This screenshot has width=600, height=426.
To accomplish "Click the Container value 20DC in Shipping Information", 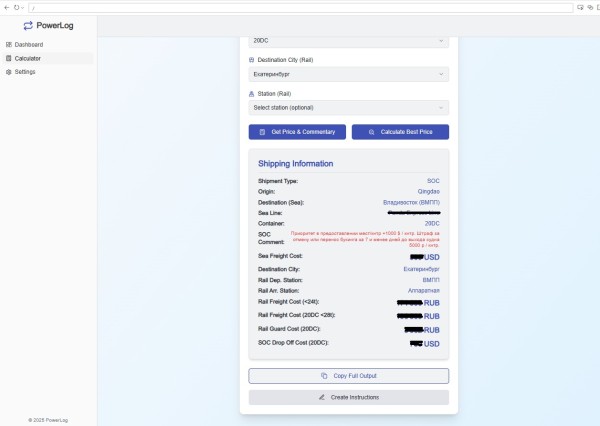I will click(x=432, y=224).
